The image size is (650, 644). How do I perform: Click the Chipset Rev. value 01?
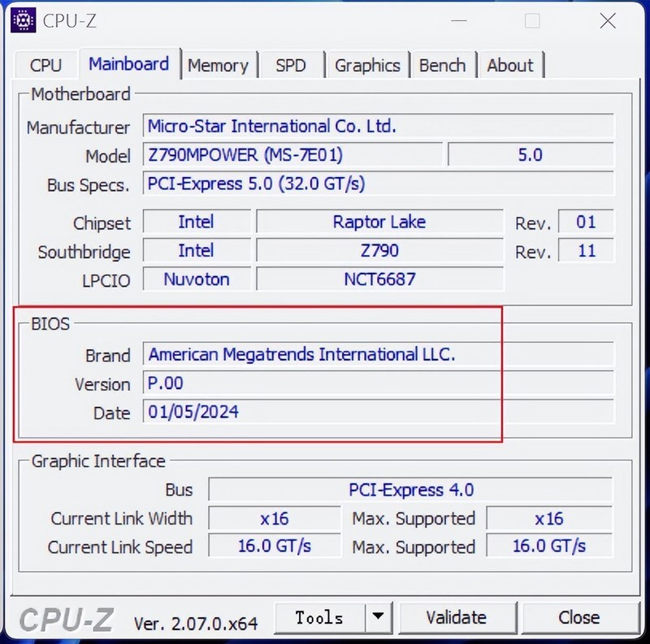(586, 222)
